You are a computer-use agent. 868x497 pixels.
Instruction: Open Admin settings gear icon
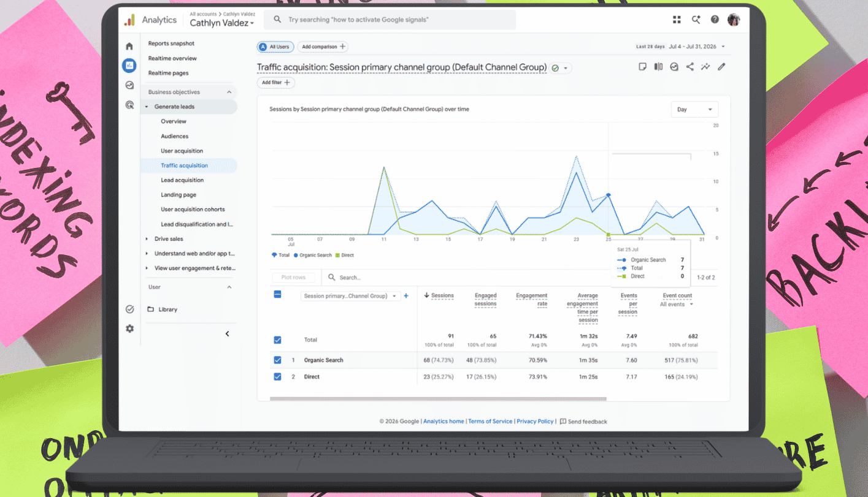[x=129, y=328]
